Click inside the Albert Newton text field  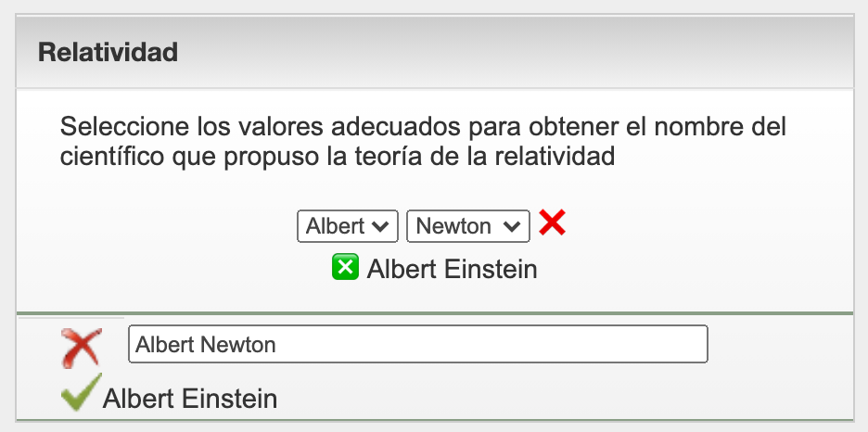click(x=417, y=344)
